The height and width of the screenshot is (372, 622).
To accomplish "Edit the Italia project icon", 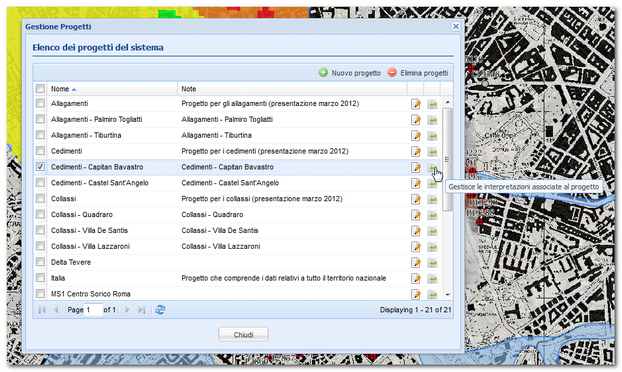I will click(416, 278).
